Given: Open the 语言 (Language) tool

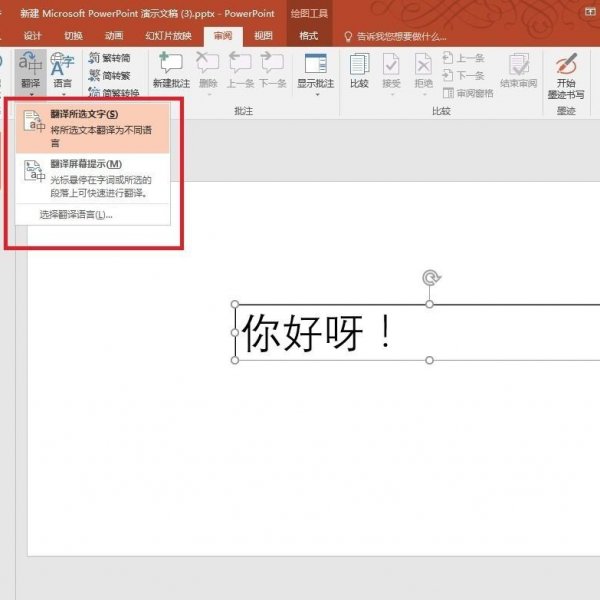Looking at the screenshot, I should 62,70.
